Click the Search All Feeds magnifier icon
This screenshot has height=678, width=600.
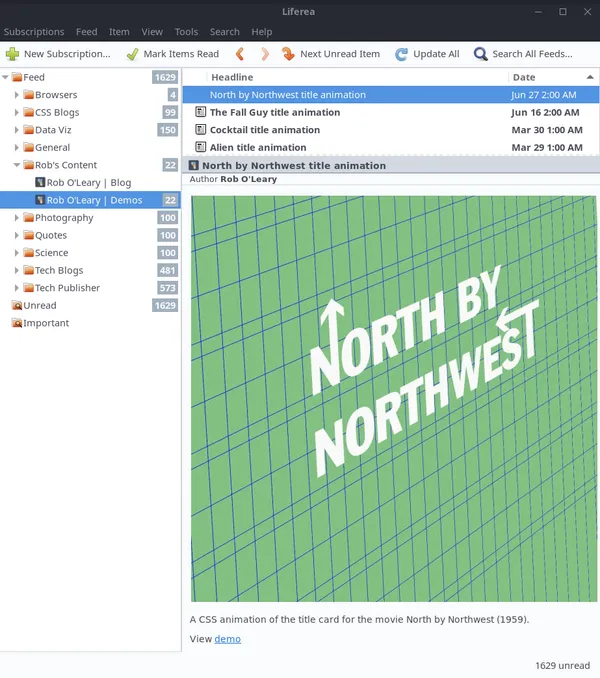[480, 54]
